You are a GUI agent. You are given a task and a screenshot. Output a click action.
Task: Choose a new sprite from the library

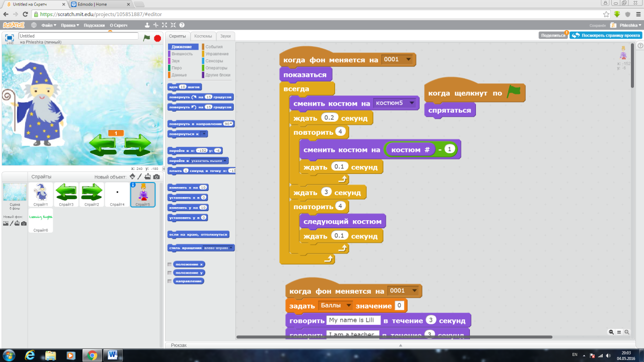(x=132, y=176)
